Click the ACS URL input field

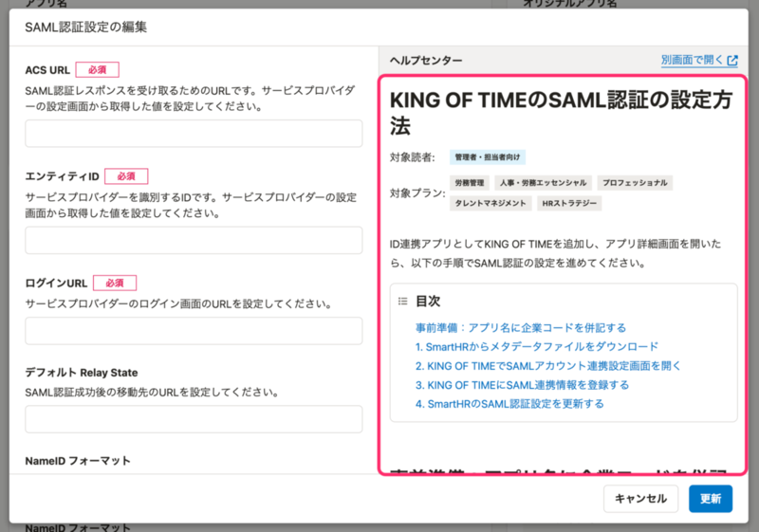[194, 134]
